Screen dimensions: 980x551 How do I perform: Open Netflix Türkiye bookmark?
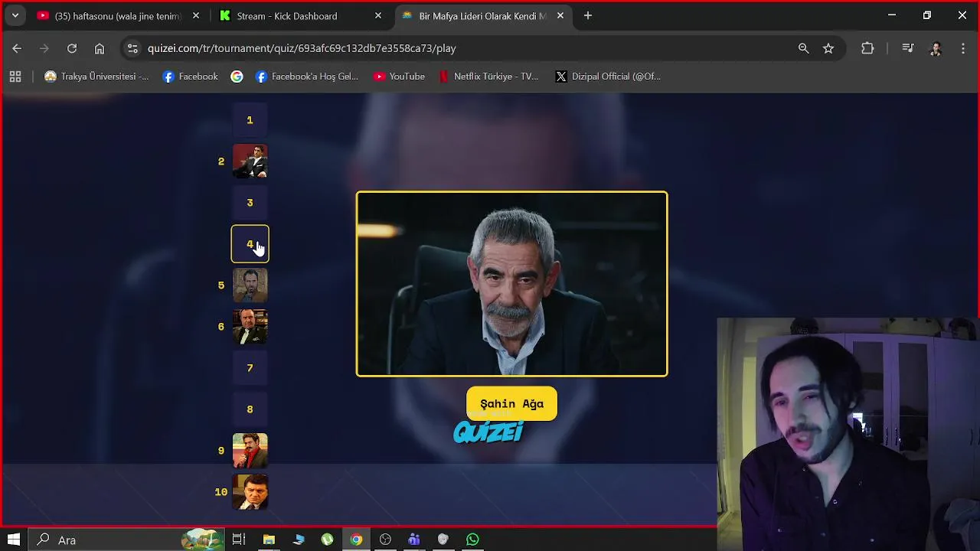[x=488, y=77]
